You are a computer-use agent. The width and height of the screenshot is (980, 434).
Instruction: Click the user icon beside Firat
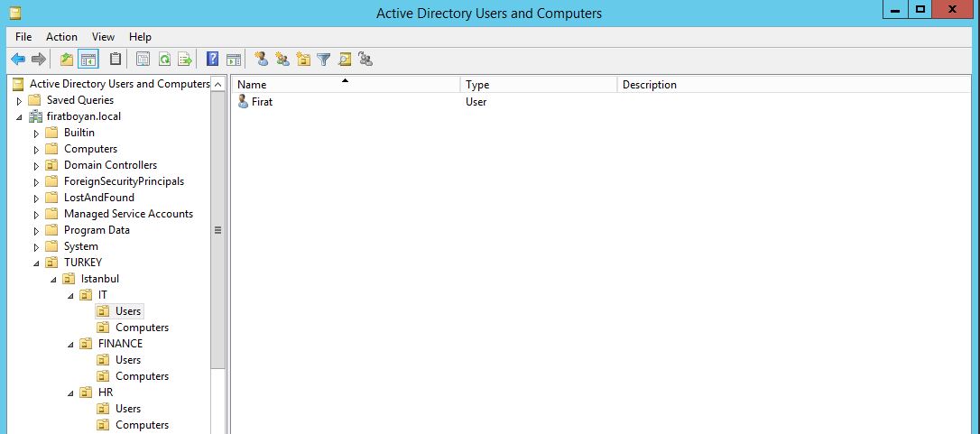tap(243, 101)
